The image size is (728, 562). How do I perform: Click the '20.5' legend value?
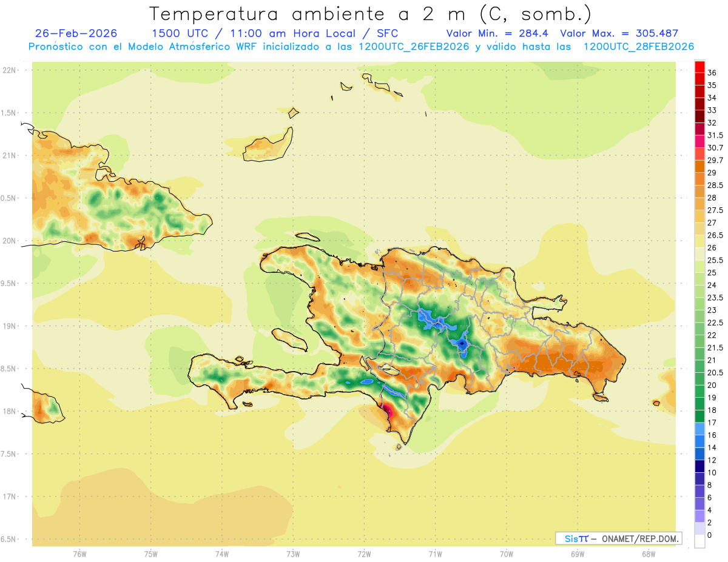click(x=715, y=372)
